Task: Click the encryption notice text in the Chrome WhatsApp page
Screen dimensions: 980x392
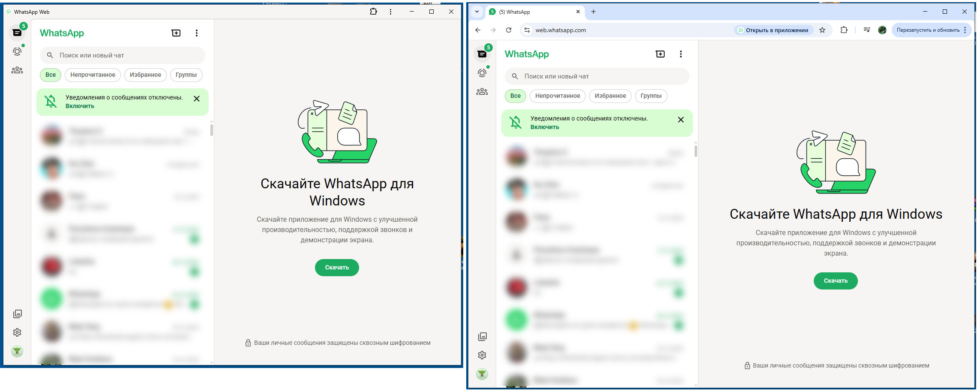Action: 841,366
